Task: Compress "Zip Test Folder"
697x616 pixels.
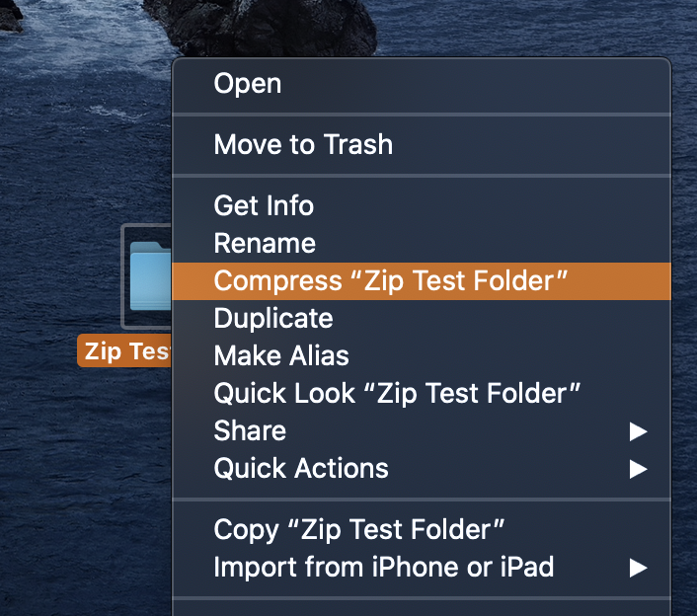Action: tap(391, 280)
